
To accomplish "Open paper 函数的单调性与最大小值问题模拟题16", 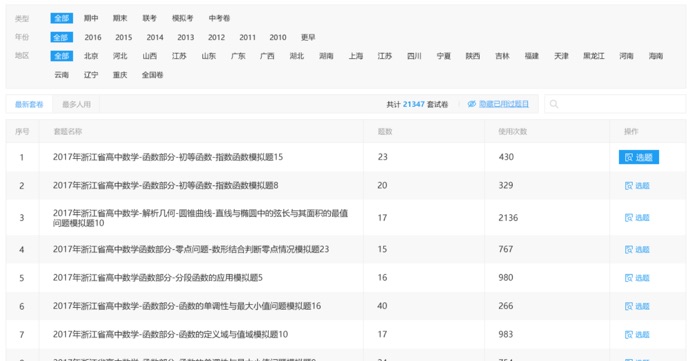I will pos(187,306).
